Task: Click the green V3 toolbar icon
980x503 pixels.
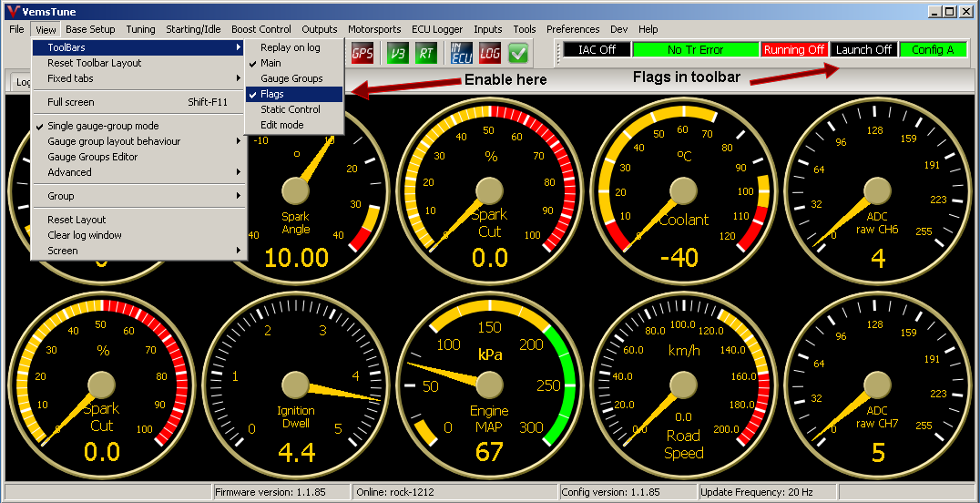Action: tap(398, 53)
